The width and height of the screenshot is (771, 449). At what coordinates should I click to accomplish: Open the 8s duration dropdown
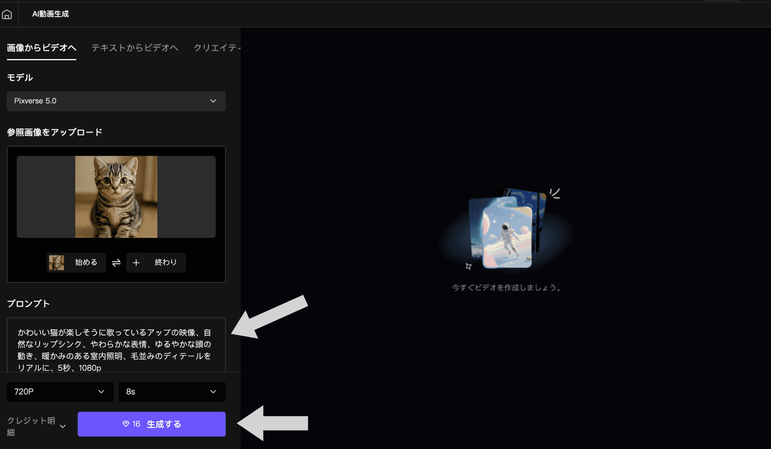tap(172, 392)
